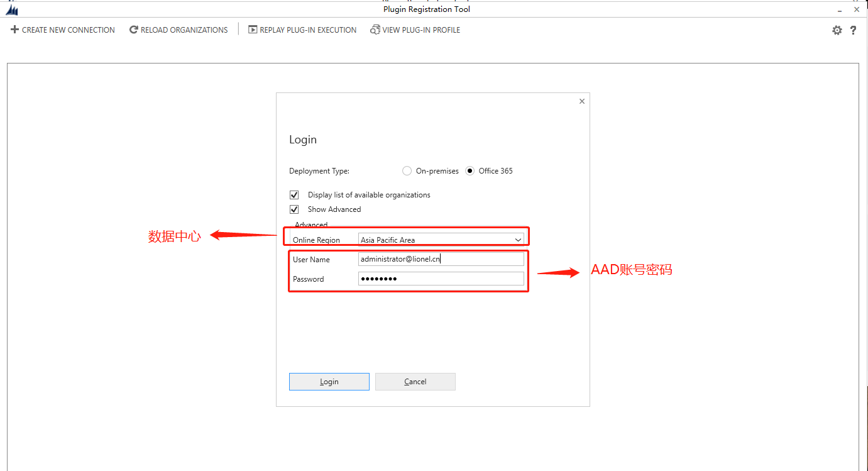The height and width of the screenshot is (471, 868).
Task: Click the Password label text
Action: click(x=309, y=279)
